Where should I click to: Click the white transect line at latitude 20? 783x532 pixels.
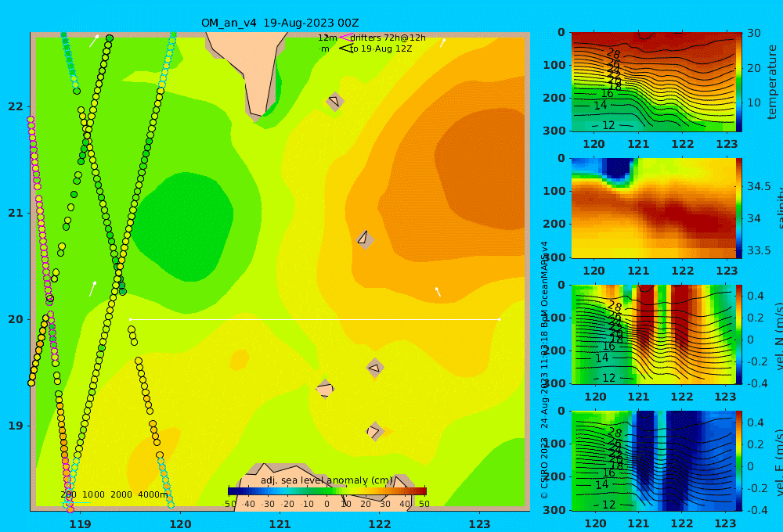pos(315,319)
